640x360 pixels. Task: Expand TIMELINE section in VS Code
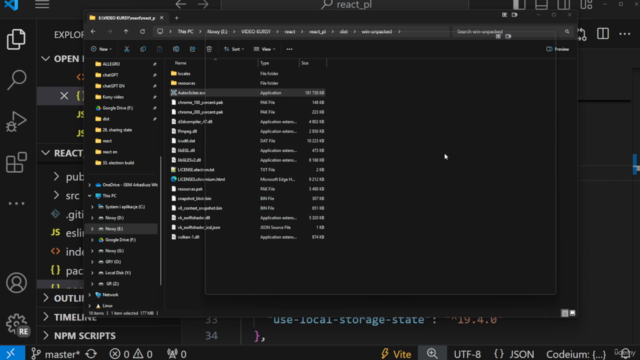[x=46, y=317]
